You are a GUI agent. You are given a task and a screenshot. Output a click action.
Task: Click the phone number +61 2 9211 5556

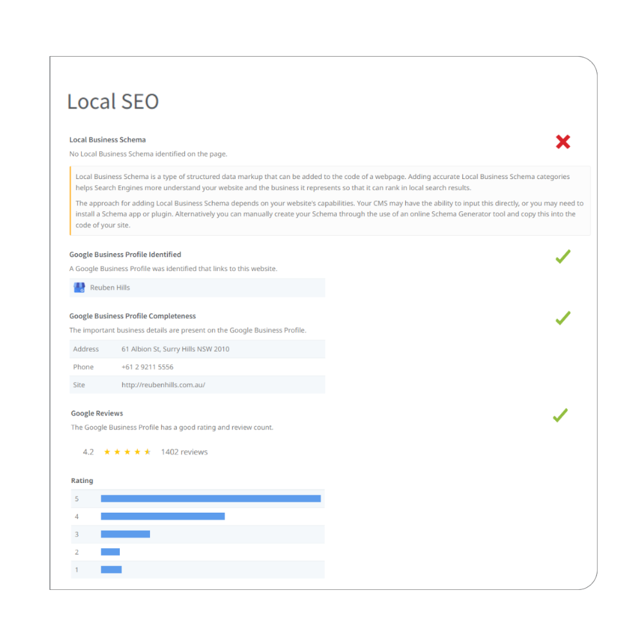click(x=147, y=367)
